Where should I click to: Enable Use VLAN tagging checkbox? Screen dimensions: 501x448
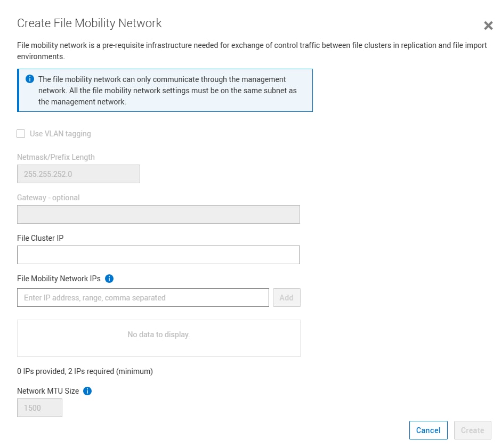(21, 134)
